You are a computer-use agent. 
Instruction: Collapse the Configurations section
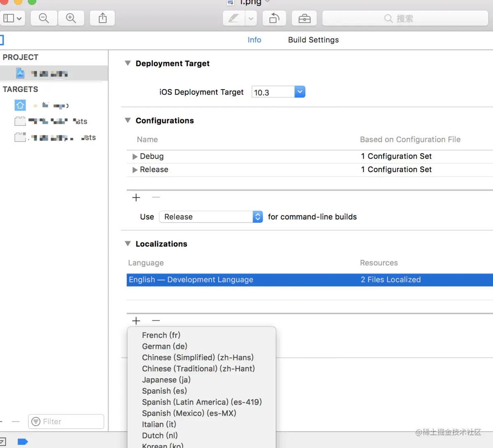pyautogui.click(x=128, y=120)
